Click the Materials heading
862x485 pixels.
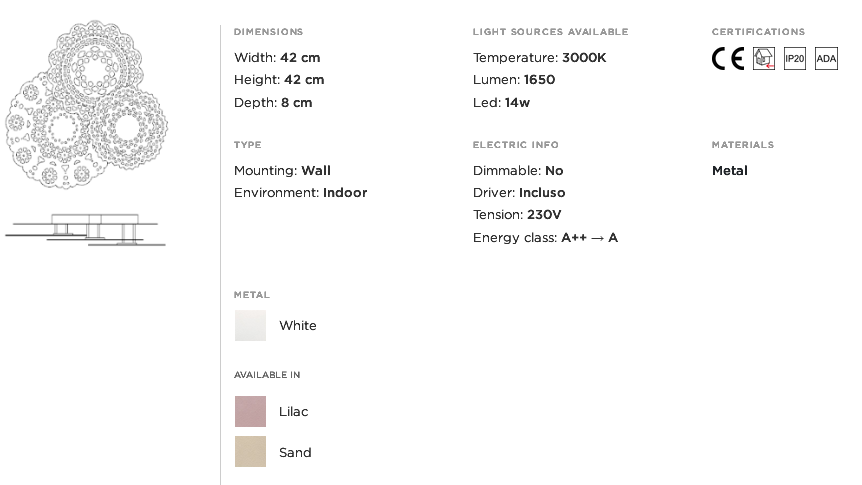click(743, 145)
